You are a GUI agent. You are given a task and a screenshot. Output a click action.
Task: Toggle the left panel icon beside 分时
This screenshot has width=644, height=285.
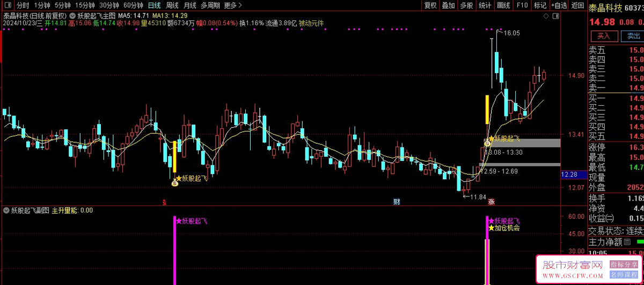pos(9,5)
